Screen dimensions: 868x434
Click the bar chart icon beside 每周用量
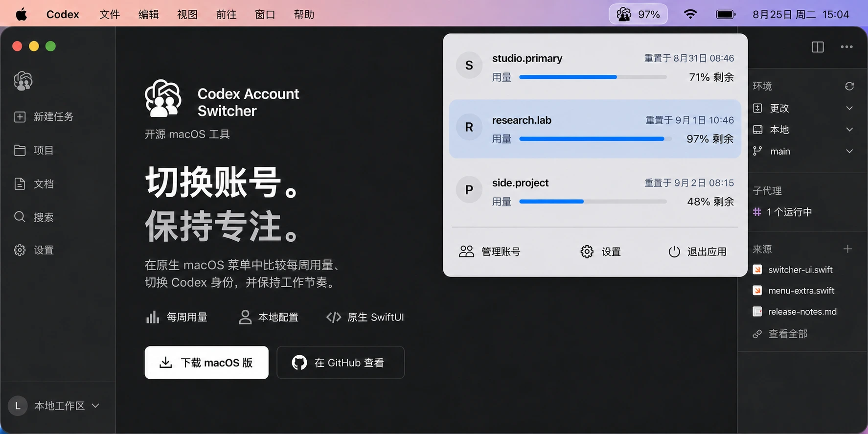tap(153, 317)
